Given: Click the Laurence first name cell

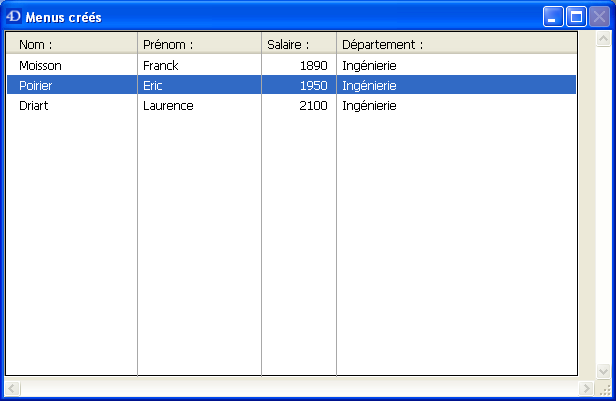Looking at the screenshot, I should 168,106.
